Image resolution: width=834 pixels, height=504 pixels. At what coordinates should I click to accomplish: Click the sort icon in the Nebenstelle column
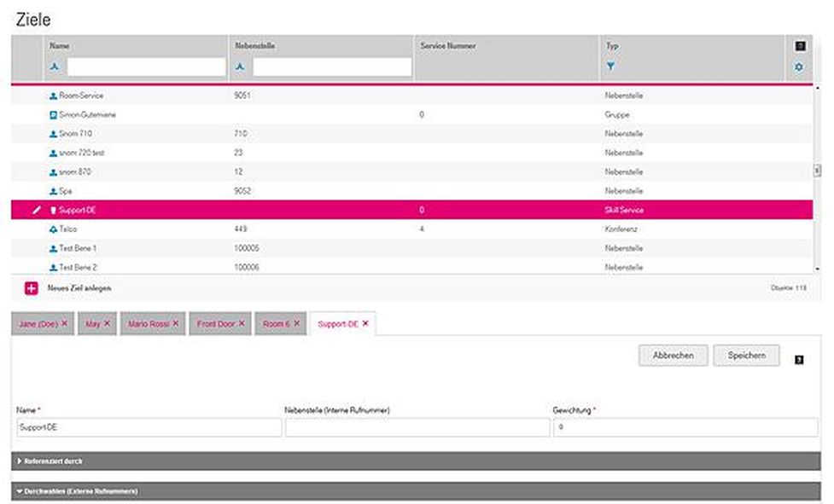240,67
